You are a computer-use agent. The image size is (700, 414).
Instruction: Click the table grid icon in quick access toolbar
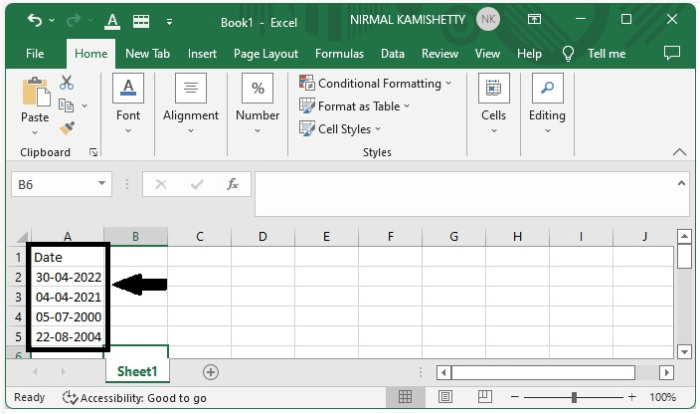point(141,21)
